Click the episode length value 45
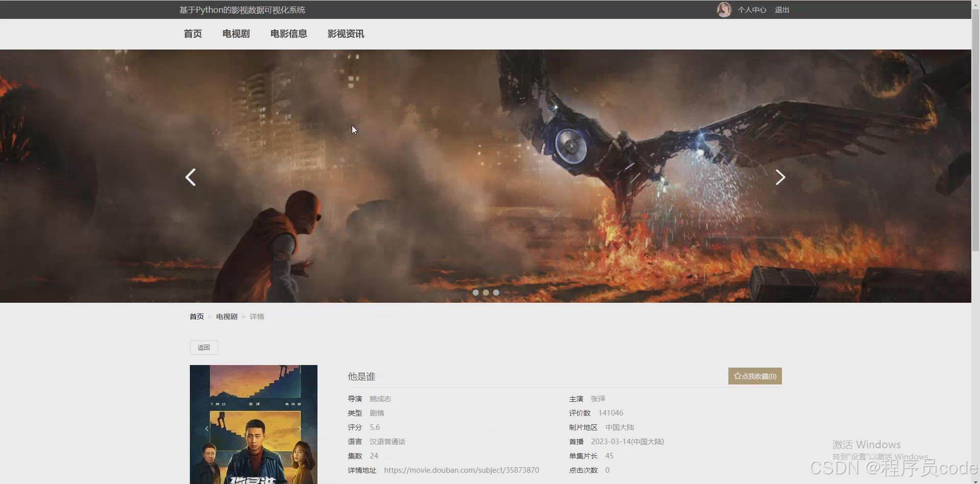The image size is (980, 484). coord(609,456)
